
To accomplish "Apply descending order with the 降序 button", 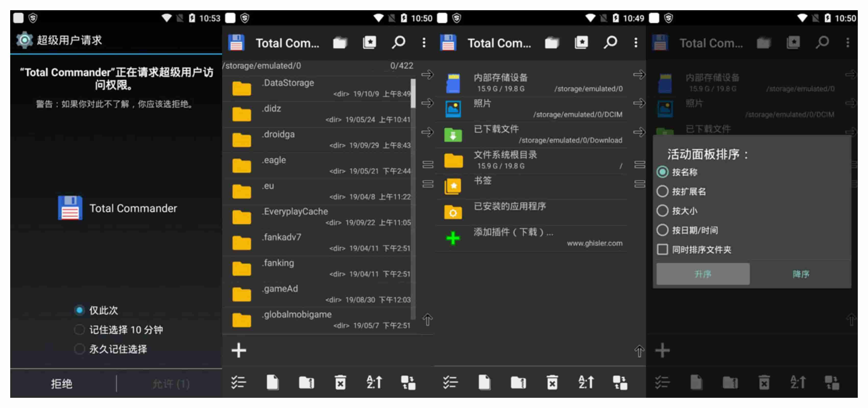I will click(803, 274).
